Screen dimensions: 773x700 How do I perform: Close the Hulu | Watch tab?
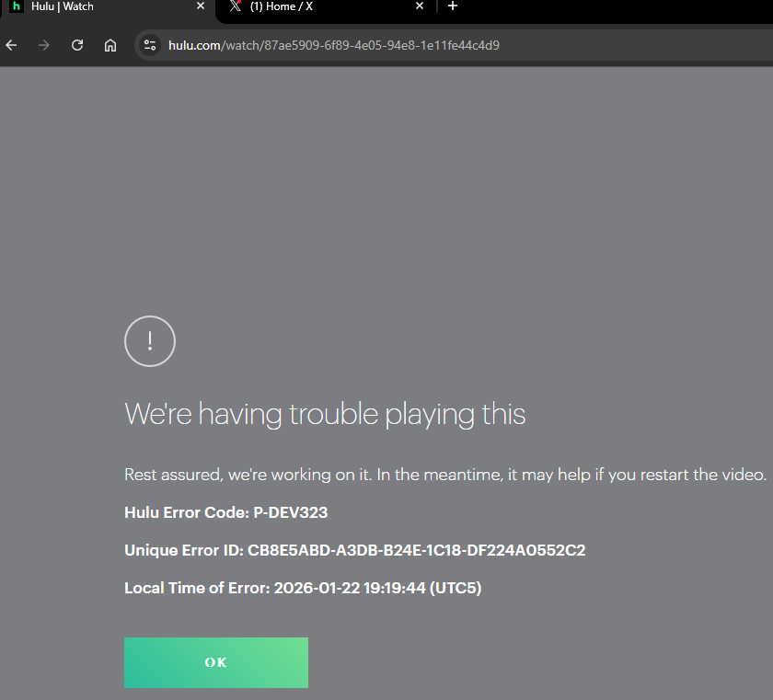tap(201, 6)
